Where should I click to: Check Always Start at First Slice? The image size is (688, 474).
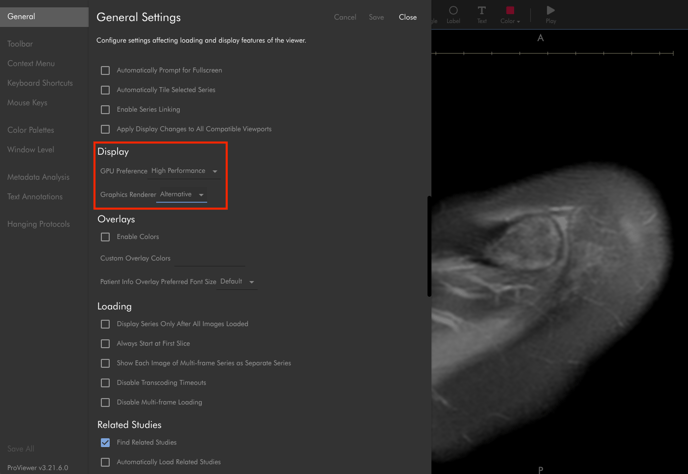point(105,344)
